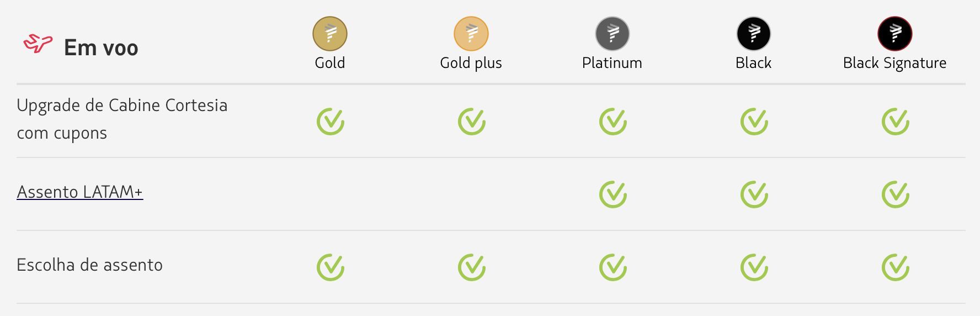Screen dimensions: 980x316
Task: Click the Black tier badge icon
Action: pos(754,34)
